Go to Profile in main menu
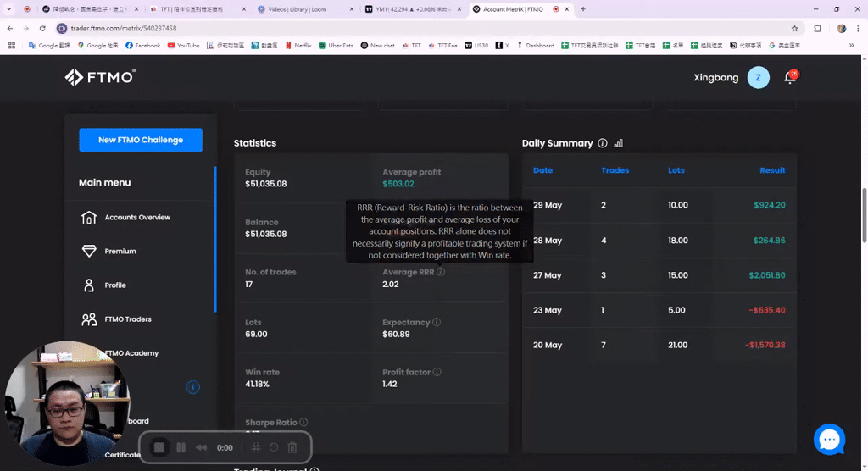 [115, 285]
